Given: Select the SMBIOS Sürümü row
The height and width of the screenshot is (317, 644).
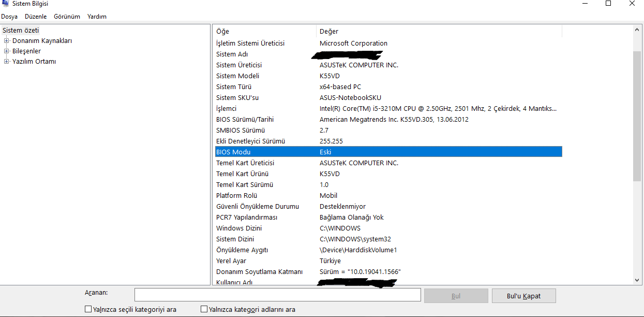Looking at the screenshot, I should pyautogui.click(x=388, y=130).
